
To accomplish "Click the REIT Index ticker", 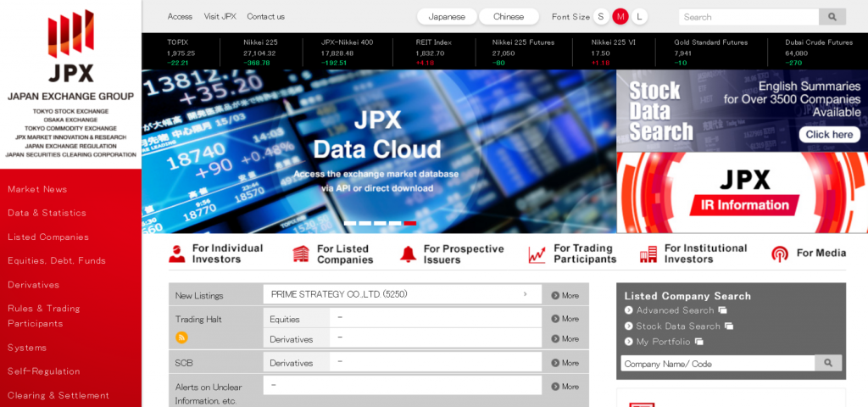I will point(433,53).
